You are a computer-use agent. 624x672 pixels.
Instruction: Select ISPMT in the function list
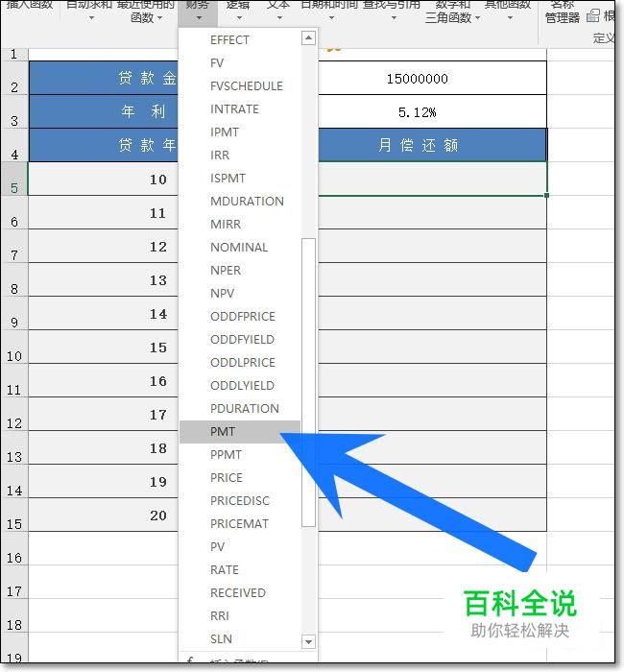click(240, 179)
